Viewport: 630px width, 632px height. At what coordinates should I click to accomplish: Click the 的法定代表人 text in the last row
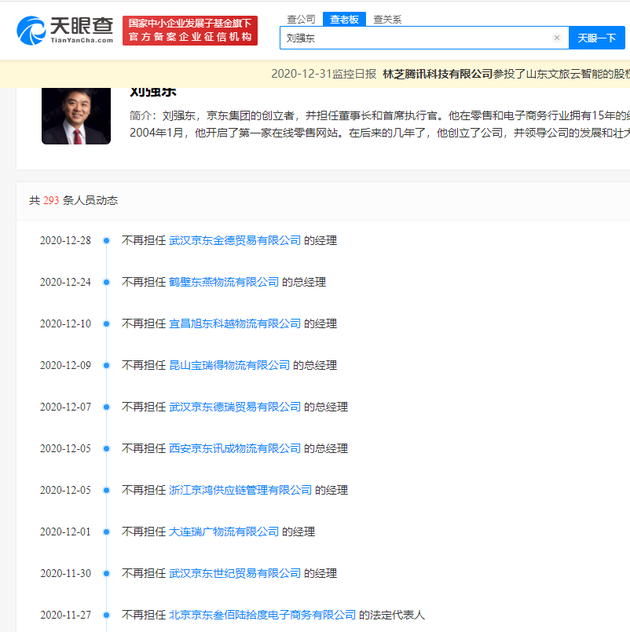pyautogui.click(x=392, y=615)
